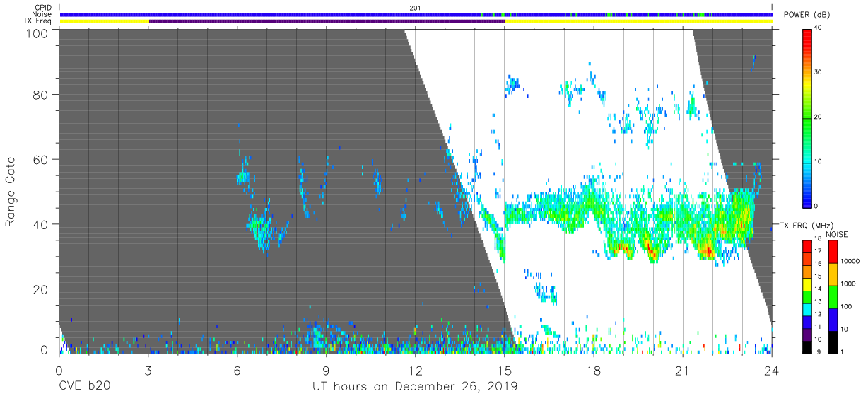Click the 10000 label on the NOISE legend

850,262
